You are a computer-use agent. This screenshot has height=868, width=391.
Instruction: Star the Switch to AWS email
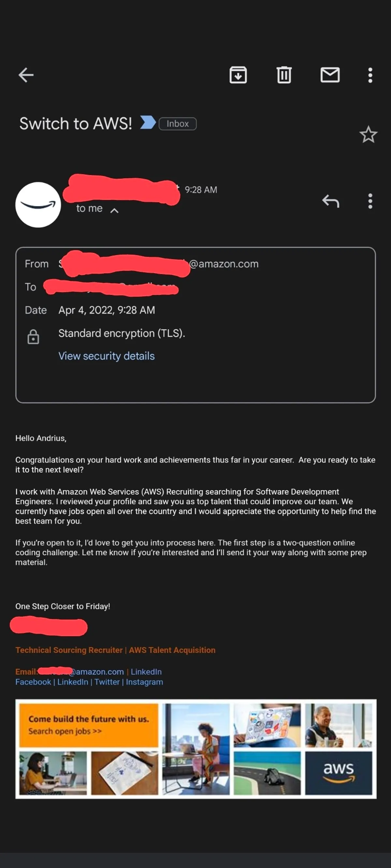[x=368, y=135]
